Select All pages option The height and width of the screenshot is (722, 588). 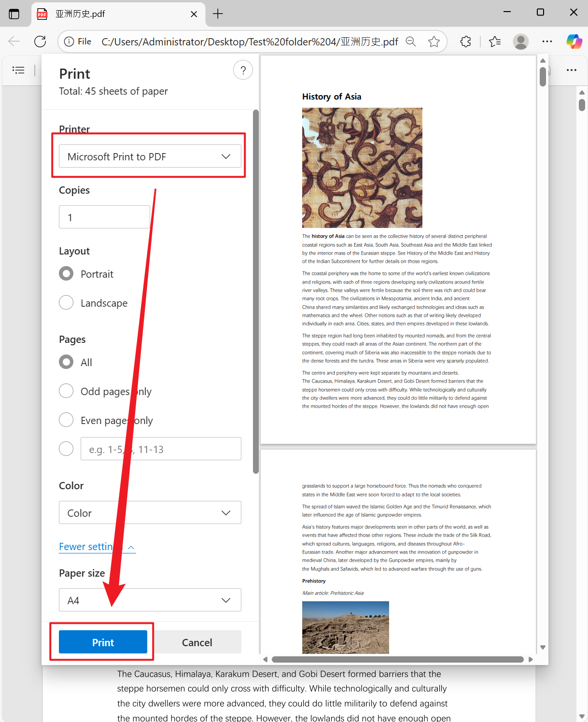[66, 362]
